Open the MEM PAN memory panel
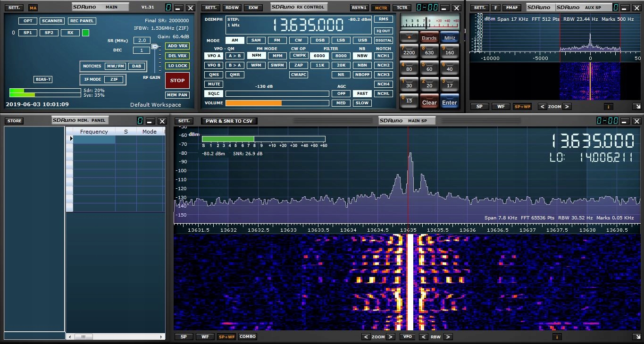 click(x=177, y=95)
